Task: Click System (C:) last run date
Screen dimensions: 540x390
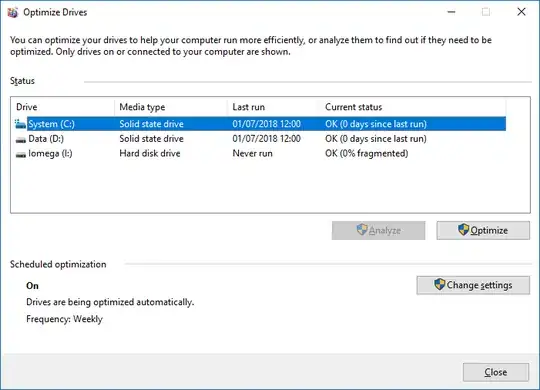Action: point(266,124)
